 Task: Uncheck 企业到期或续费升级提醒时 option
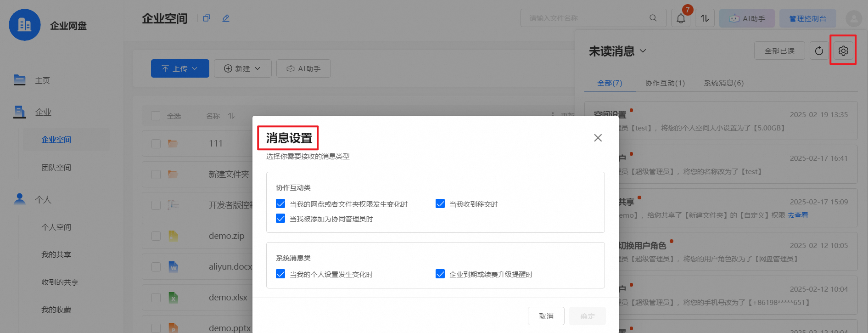pyautogui.click(x=440, y=274)
